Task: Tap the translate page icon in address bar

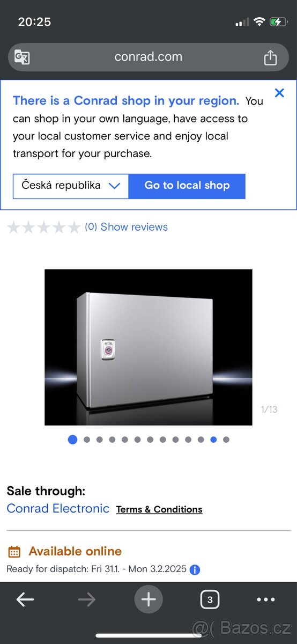Action: pyautogui.click(x=22, y=57)
